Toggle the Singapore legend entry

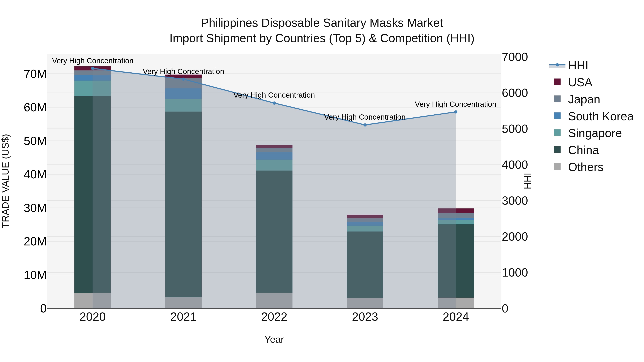point(588,133)
